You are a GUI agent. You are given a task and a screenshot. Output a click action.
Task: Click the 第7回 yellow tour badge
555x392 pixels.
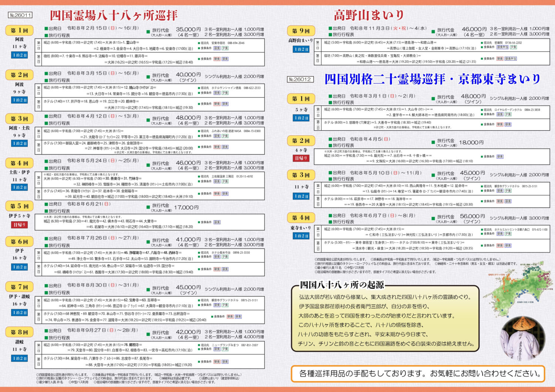19,287
